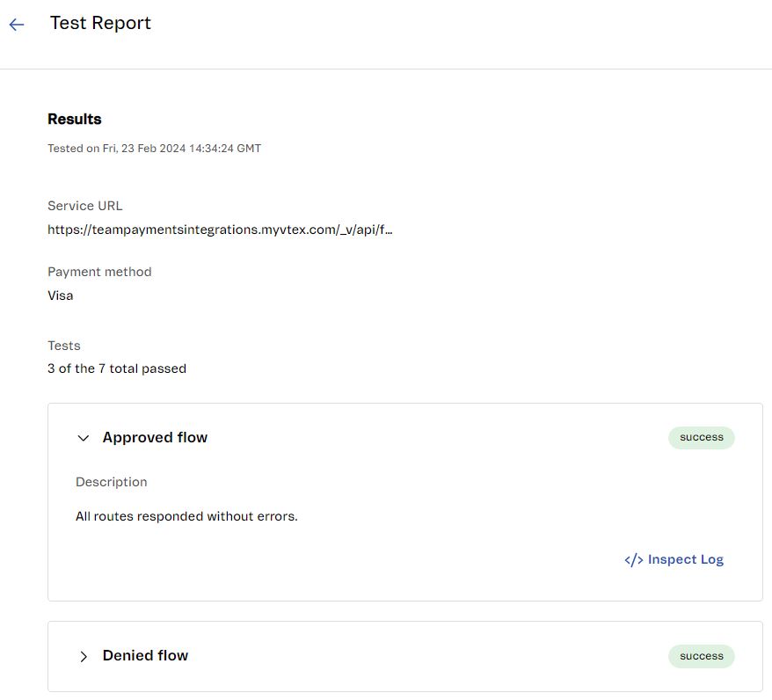This screenshot has width=772, height=700.
Task: Open the Inspect Log for Approved flow
Action: tap(674, 559)
